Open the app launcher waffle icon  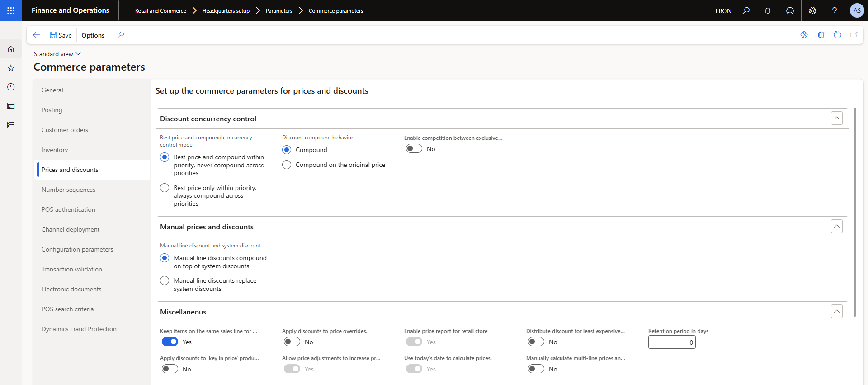11,10
